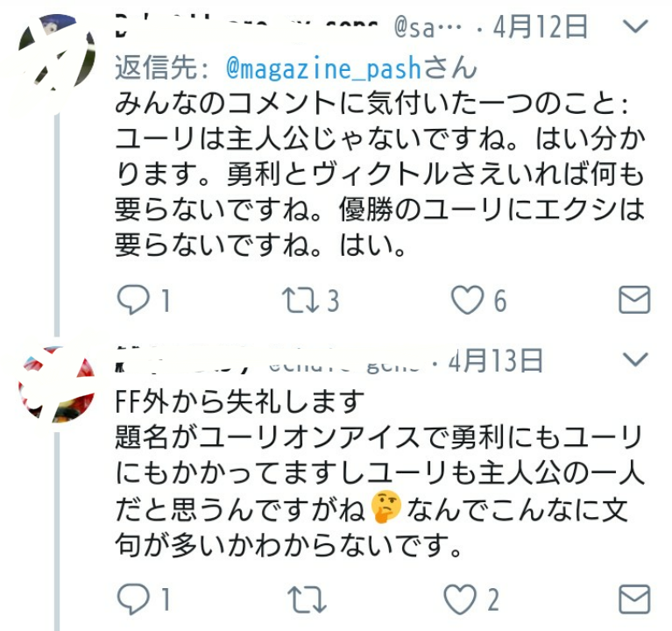Image resolution: width=672 pixels, height=631 pixels.
Task: Retweet the April 13 tweet
Action: coord(307,599)
